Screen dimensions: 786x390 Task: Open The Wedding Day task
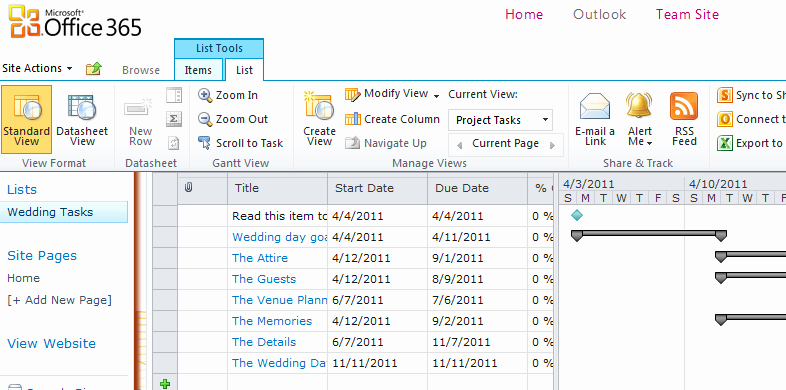click(279, 363)
